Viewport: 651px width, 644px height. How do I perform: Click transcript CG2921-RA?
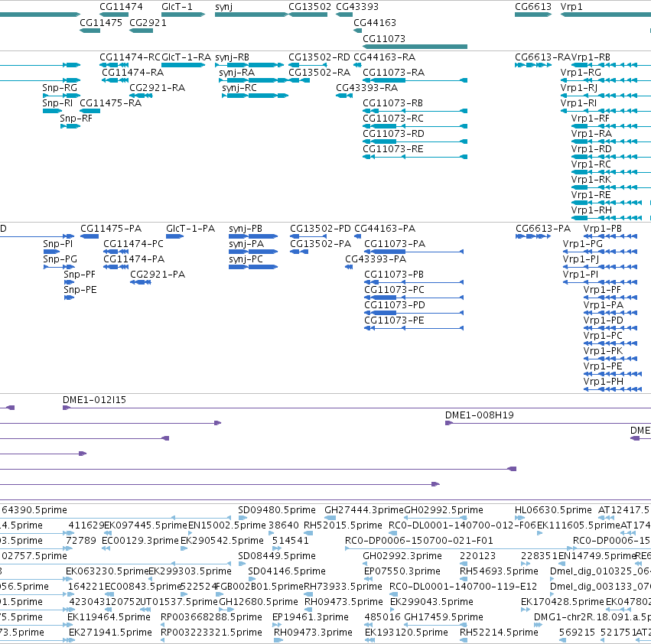point(142,96)
